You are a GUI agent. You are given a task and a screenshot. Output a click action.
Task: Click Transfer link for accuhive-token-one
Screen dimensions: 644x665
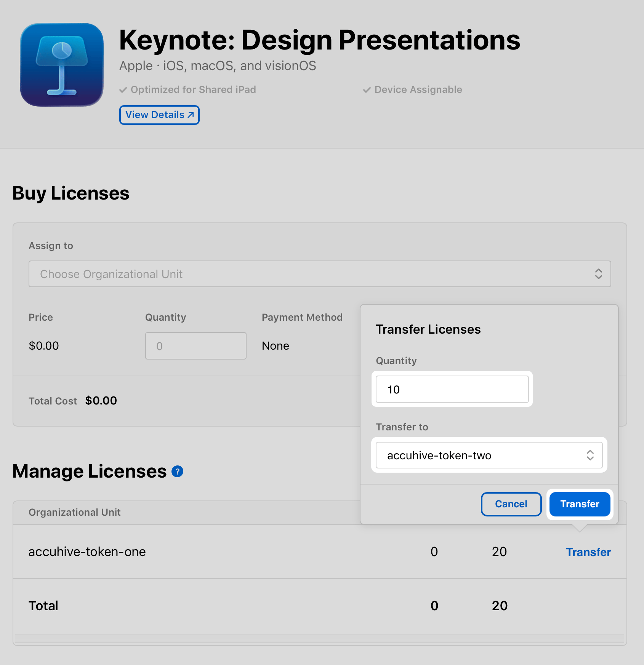[x=588, y=552]
